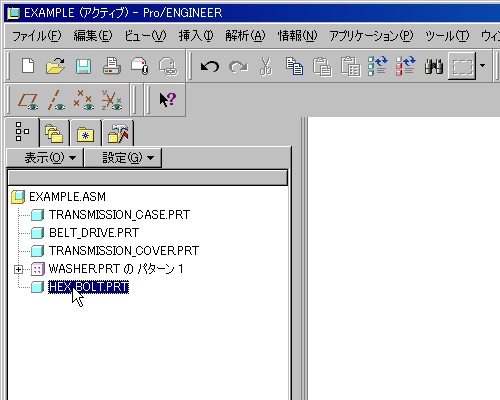Open the 表示(O) dropdown
Image resolution: width=500 pixels, height=400 pixels.
pos(45,158)
